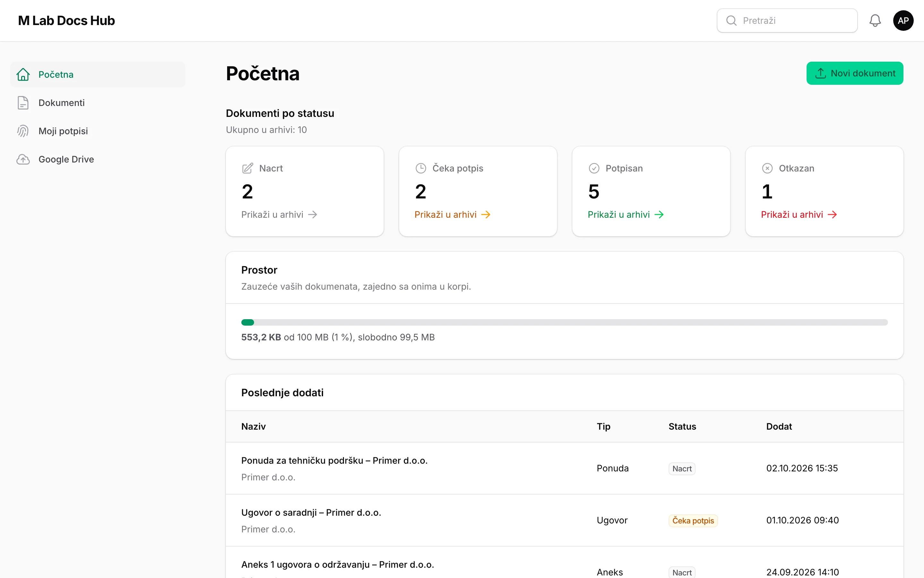
Task: Click the M Lab Docs Hub logo
Action: tap(66, 21)
